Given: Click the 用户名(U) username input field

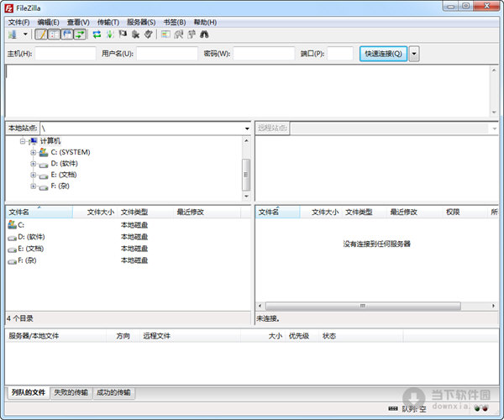Looking at the screenshot, I should (x=167, y=54).
